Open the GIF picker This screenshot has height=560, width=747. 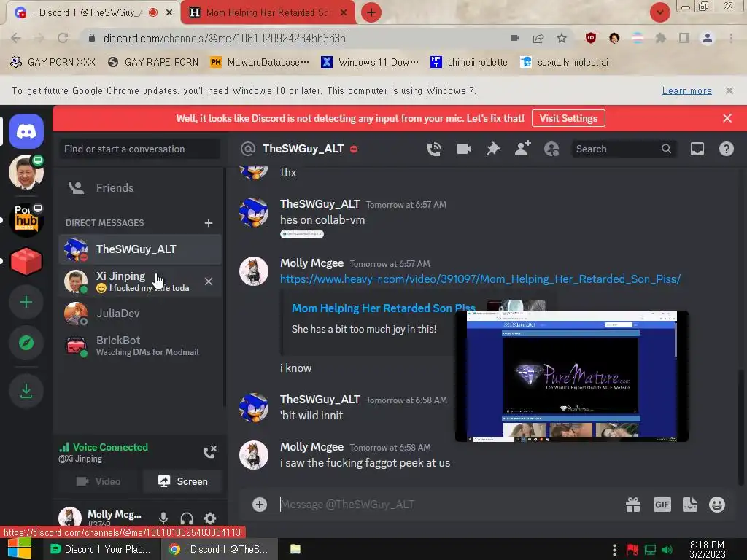(662, 505)
